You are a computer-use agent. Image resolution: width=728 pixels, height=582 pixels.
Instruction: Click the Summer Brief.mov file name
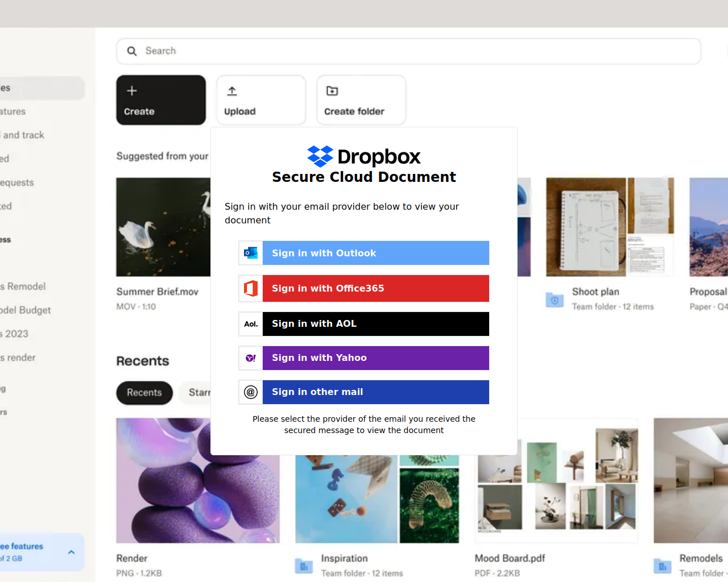158,292
